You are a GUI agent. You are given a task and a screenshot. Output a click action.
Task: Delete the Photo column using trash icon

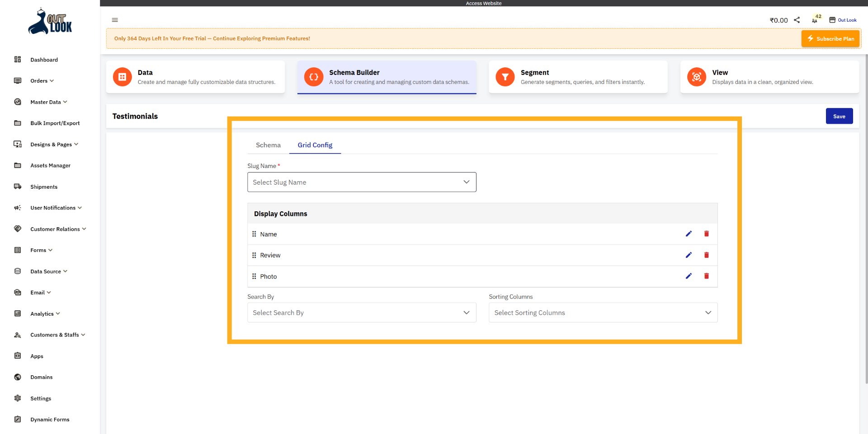tap(706, 276)
